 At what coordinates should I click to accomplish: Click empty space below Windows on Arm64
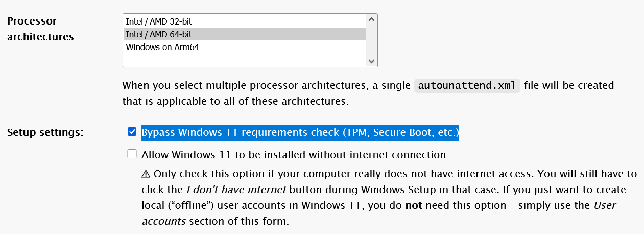click(245, 59)
